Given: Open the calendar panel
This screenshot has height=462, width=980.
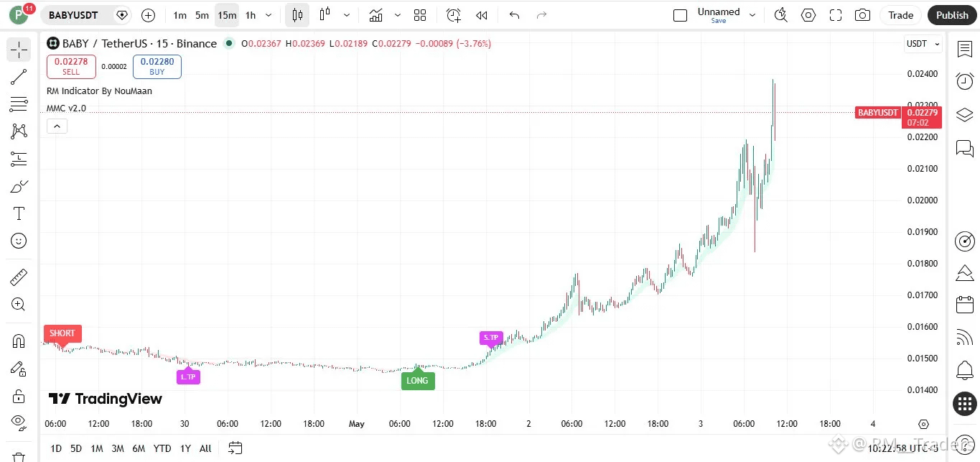Looking at the screenshot, I should 964,305.
